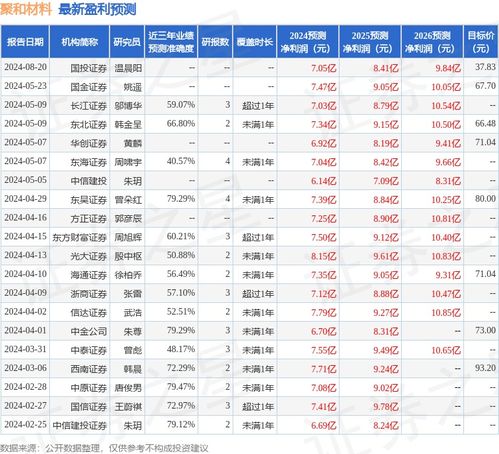Click accuracy value 56.49%
The width and height of the screenshot is (499, 454).
click(x=181, y=274)
